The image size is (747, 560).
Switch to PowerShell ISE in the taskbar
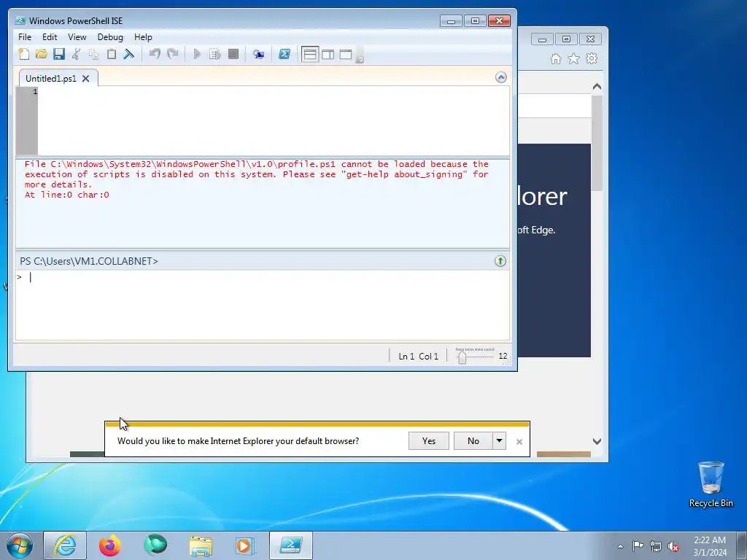[x=291, y=545]
